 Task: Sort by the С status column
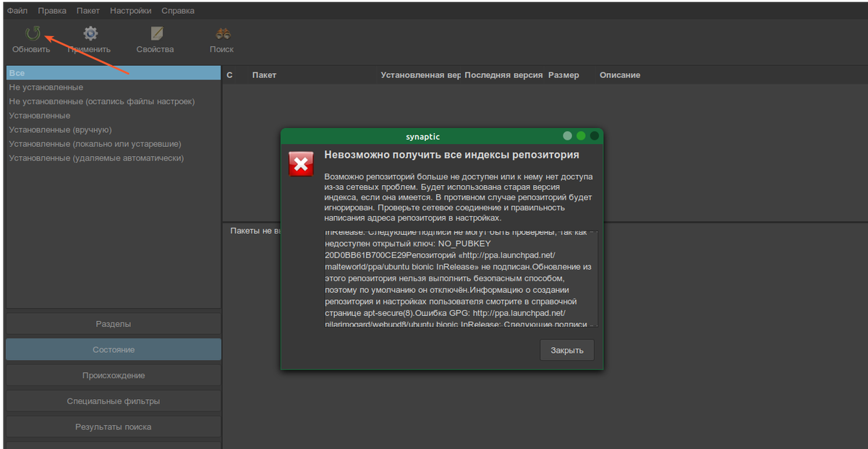click(x=229, y=75)
